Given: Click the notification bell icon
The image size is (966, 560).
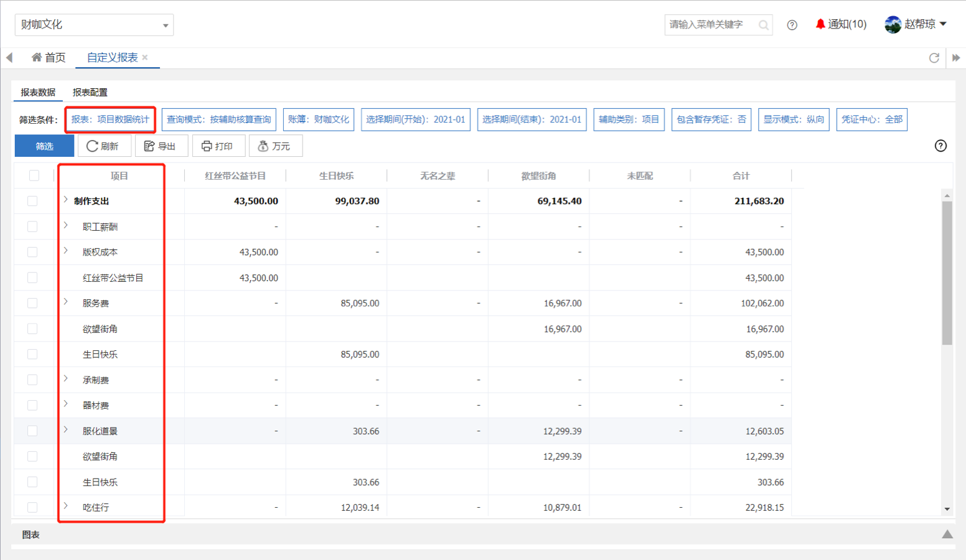Looking at the screenshot, I should (x=820, y=24).
